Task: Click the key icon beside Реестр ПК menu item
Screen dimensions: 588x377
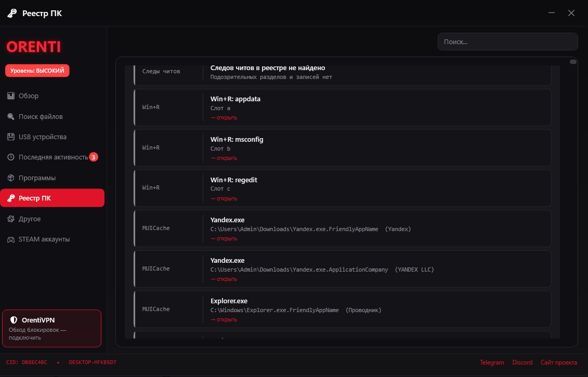Action: pyautogui.click(x=11, y=198)
